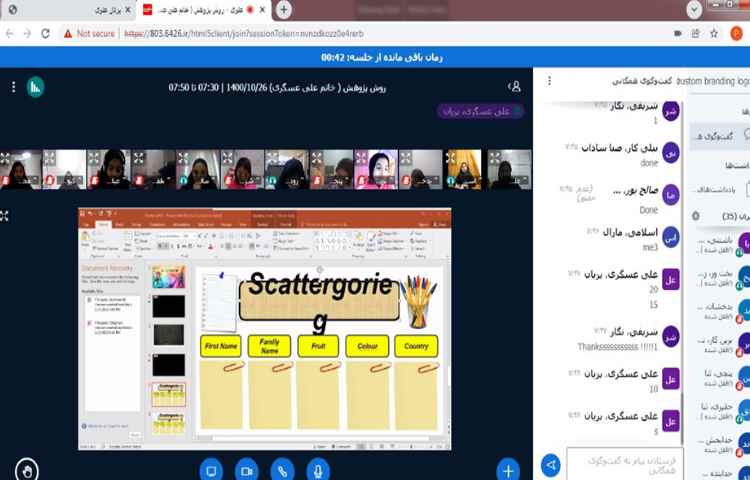Click 'Family Name' box in shared slide
The image size is (750, 480).
[x=269, y=346]
